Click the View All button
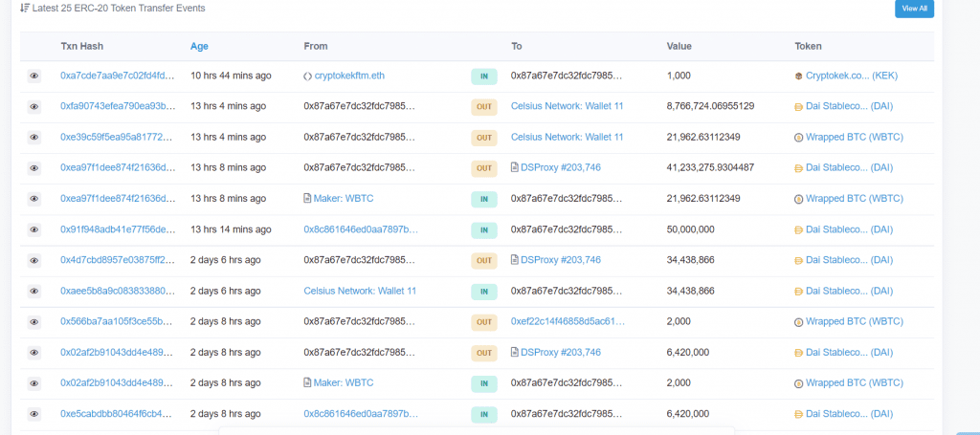 [x=914, y=9]
